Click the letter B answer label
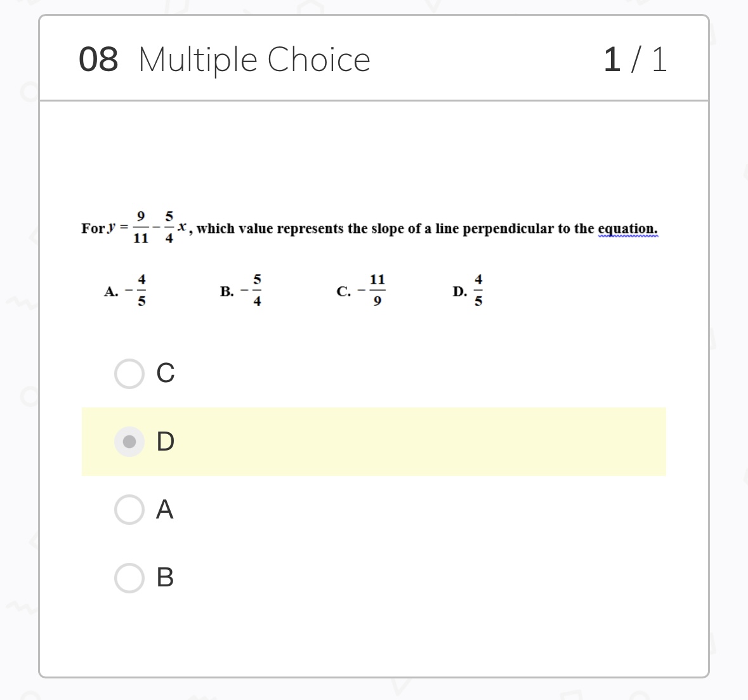 click(x=165, y=578)
